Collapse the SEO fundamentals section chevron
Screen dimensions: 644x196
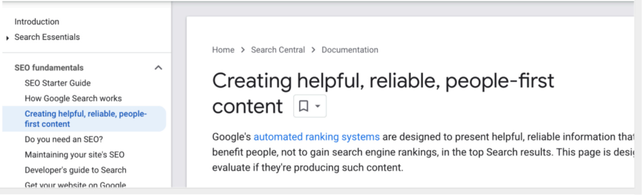tap(158, 68)
